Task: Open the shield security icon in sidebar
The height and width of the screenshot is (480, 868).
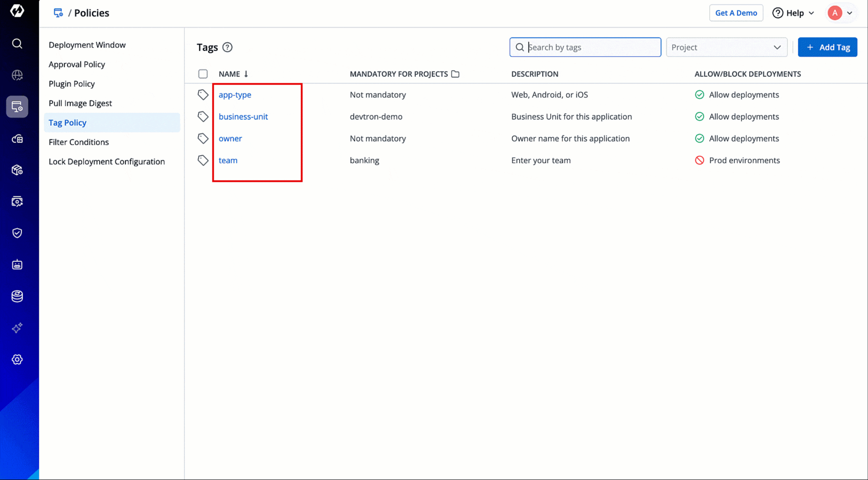Action: [17, 233]
